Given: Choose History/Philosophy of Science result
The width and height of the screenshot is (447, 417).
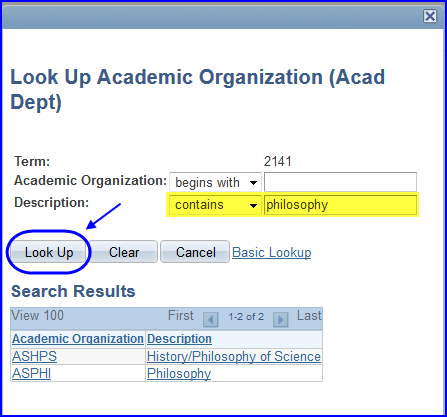Looking at the screenshot, I should 234,356.
